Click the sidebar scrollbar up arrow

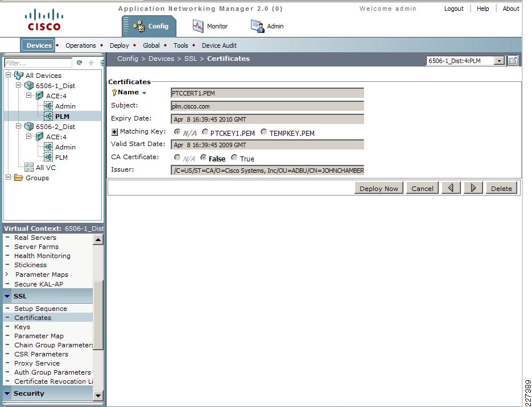pos(98,239)
